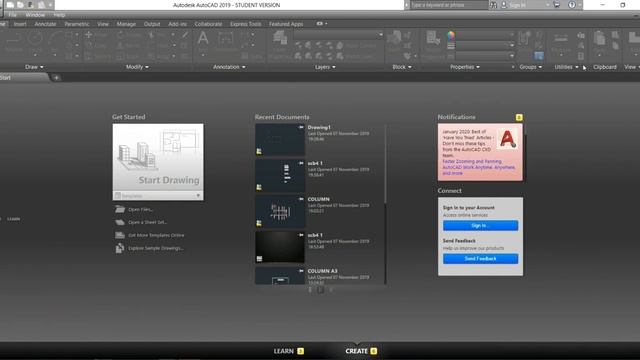Click the Help question mark icon
The height and width of the screenshot is (360, 640).
coord(572,5)
